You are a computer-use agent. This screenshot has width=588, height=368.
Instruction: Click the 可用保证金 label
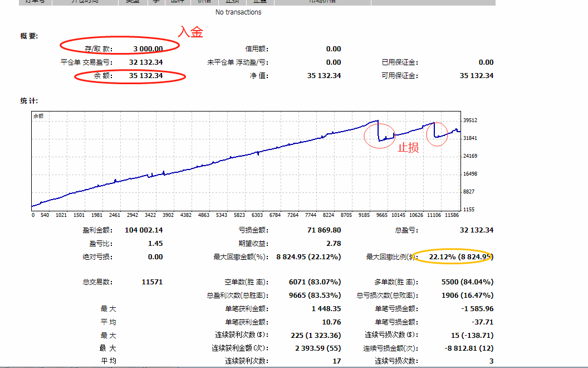pyautogui.click(x=400, y=75)
